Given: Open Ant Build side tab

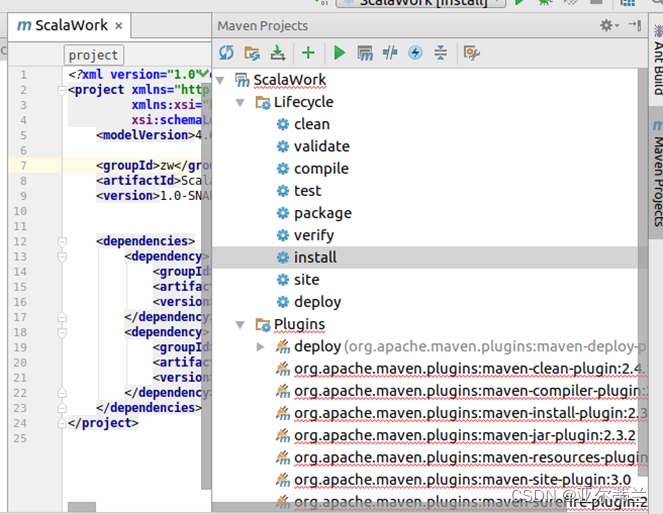Looking at the screenshot, I should tap(658, 60).
